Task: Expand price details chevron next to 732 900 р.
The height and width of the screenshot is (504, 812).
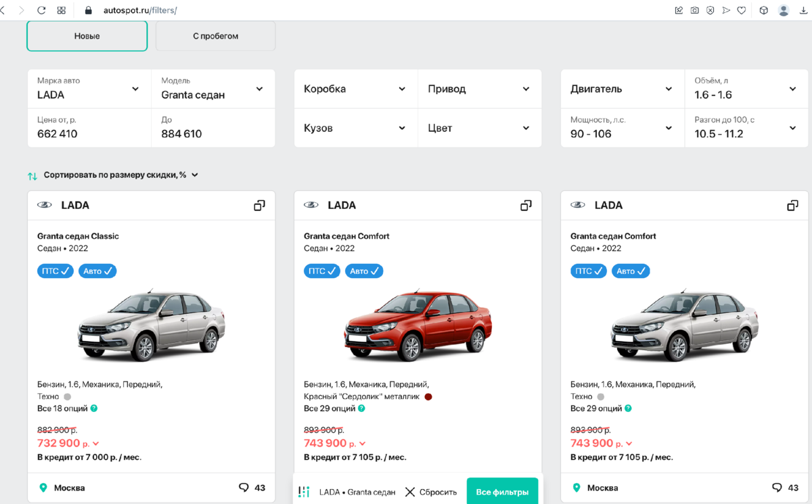Action: point(96,444)
